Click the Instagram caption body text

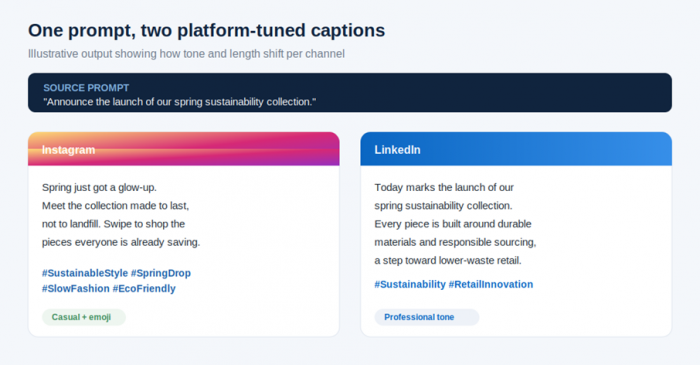tap(121, 215)
